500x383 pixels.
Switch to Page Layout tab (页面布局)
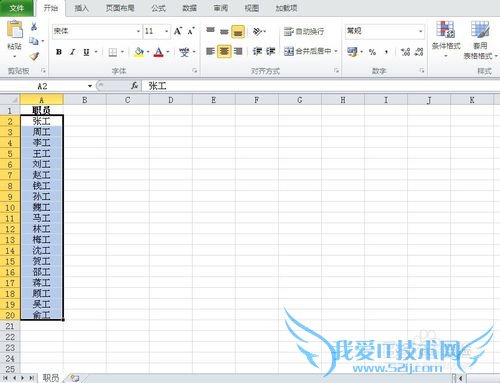(120, 8)
